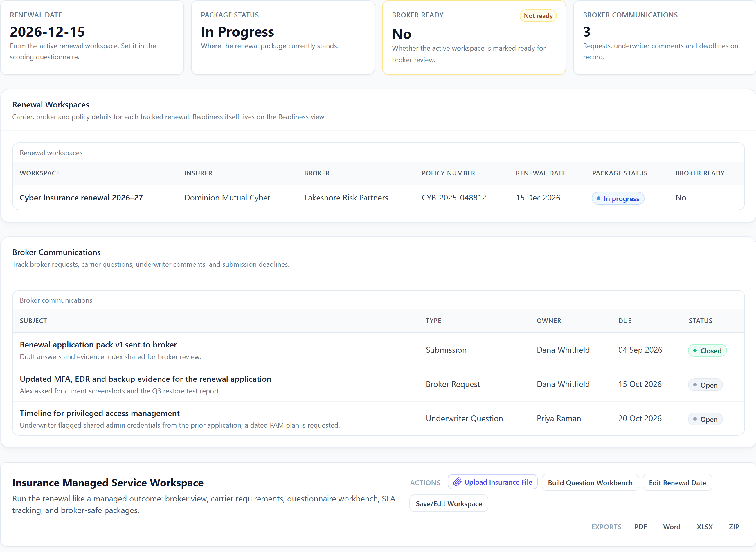Open Save/Edit Workspace
The height and width of the screenshot is (552, 756).
(449, 503)
